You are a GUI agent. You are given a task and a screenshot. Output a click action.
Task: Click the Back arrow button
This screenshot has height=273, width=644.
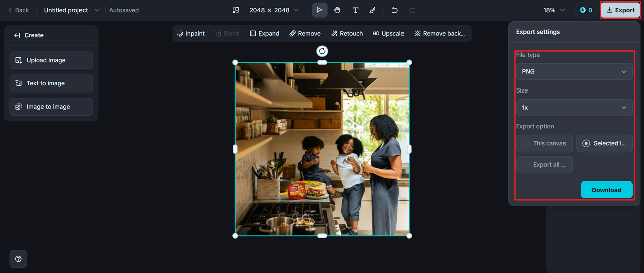pos(18,10)
